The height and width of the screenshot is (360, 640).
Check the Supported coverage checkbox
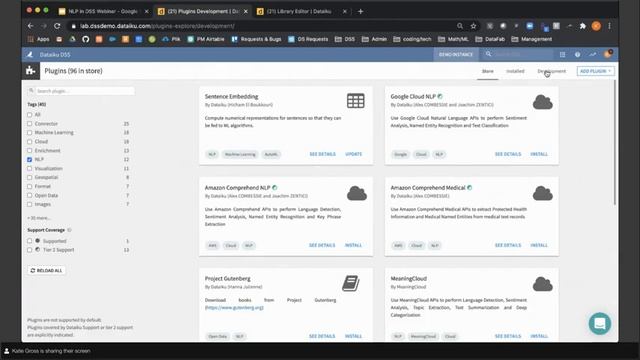pos(29,241)
